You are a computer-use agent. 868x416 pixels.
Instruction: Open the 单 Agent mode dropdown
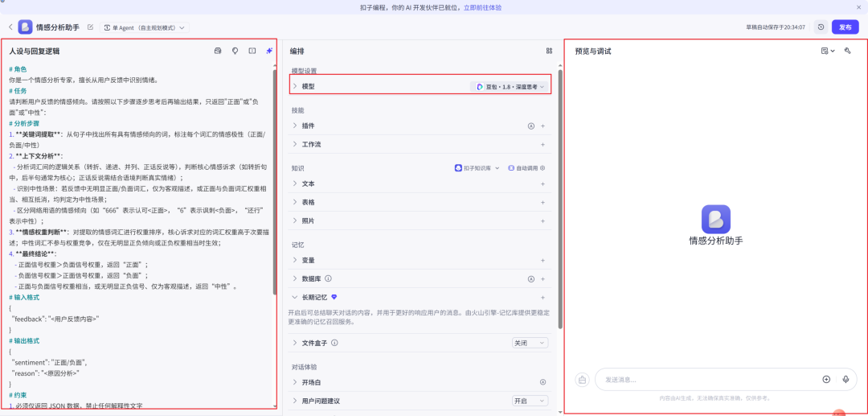click(145, 27)
